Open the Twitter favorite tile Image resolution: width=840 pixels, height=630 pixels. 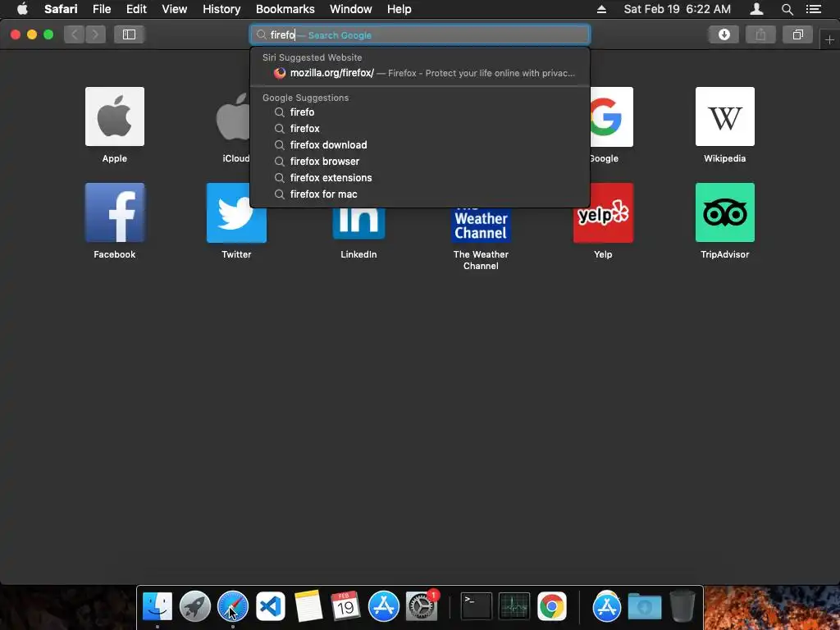pos(236,212)
